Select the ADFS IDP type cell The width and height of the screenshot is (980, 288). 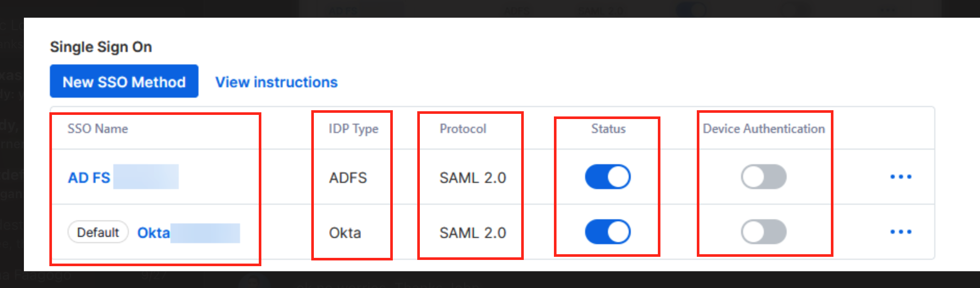(348, 178)
